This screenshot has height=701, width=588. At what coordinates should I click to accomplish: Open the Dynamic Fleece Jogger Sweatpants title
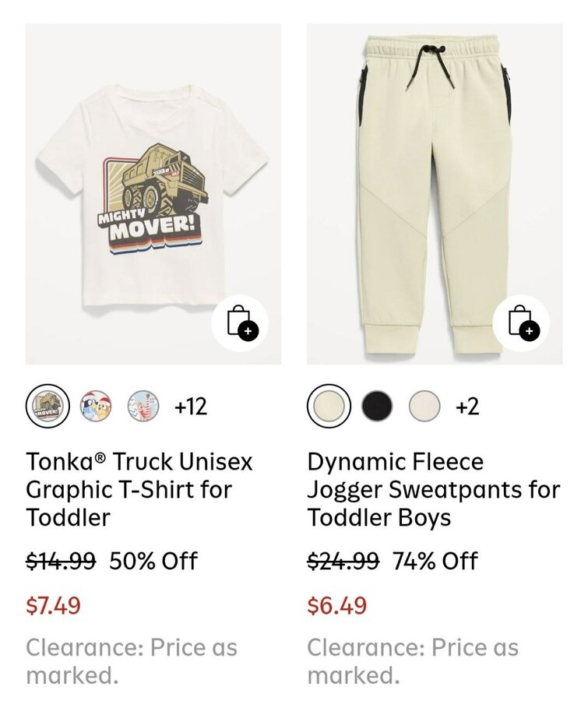click(433, 490)
